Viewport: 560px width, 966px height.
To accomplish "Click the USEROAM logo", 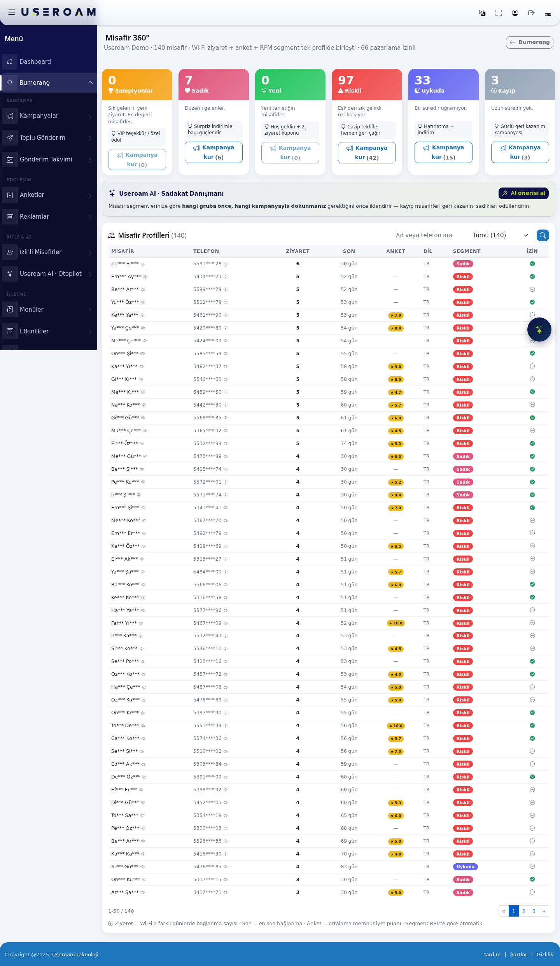I will 58,12.
